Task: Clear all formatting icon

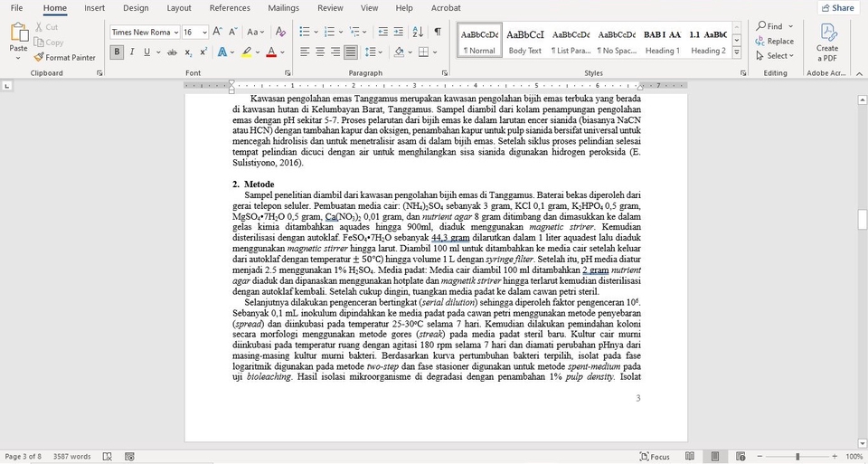Action: coord(280,33)
